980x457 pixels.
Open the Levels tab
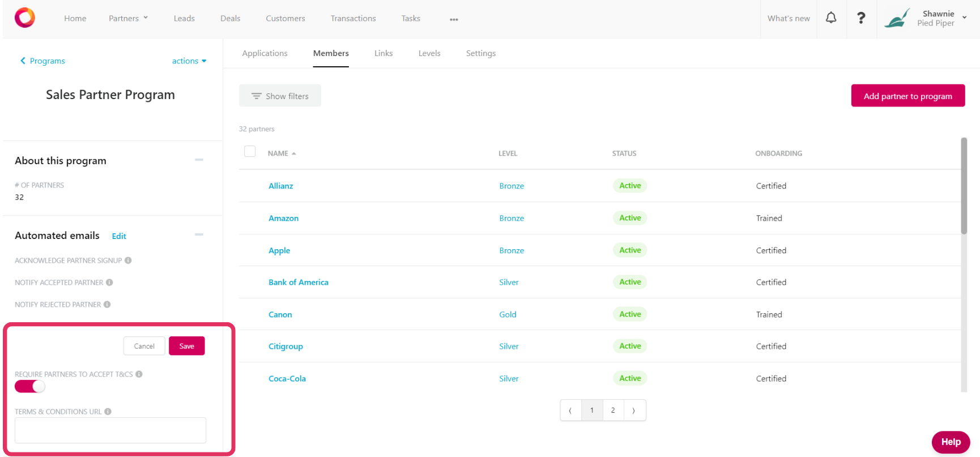tap(429, 53)
